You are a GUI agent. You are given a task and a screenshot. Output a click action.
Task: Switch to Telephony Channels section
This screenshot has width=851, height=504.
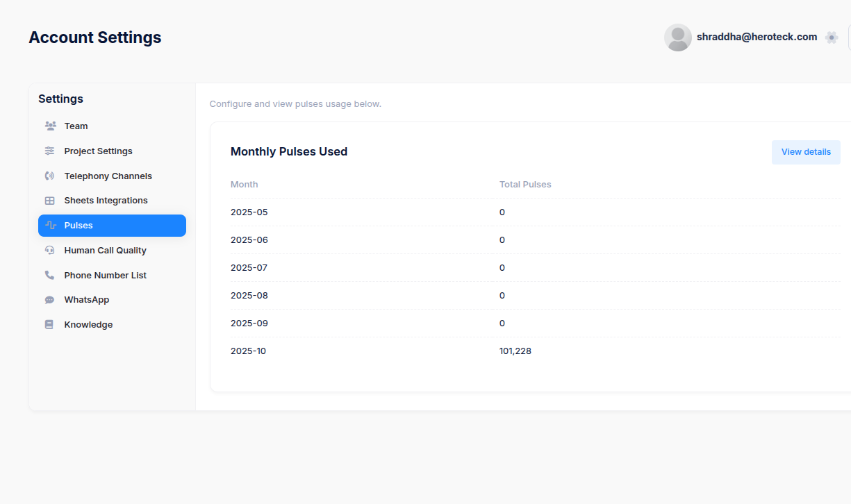click(112, 176)
